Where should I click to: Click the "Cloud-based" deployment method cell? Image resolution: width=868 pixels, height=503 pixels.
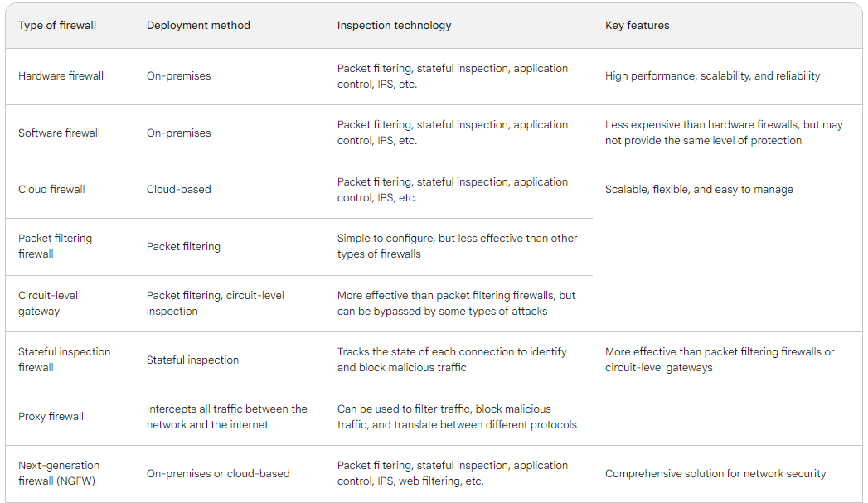tap(178, 190)
